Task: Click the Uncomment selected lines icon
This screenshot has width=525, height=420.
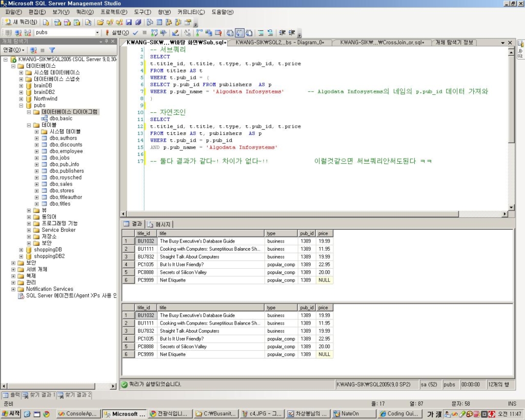Action: (x=270, y=32)
